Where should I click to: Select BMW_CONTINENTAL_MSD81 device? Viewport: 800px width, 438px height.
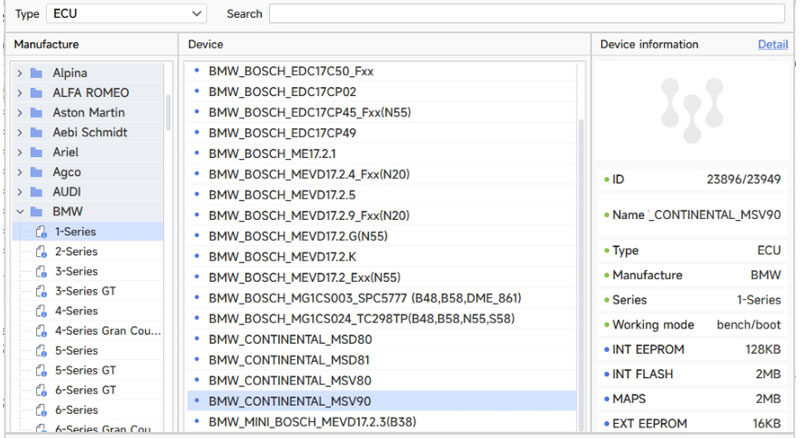(x=382, y=360)
